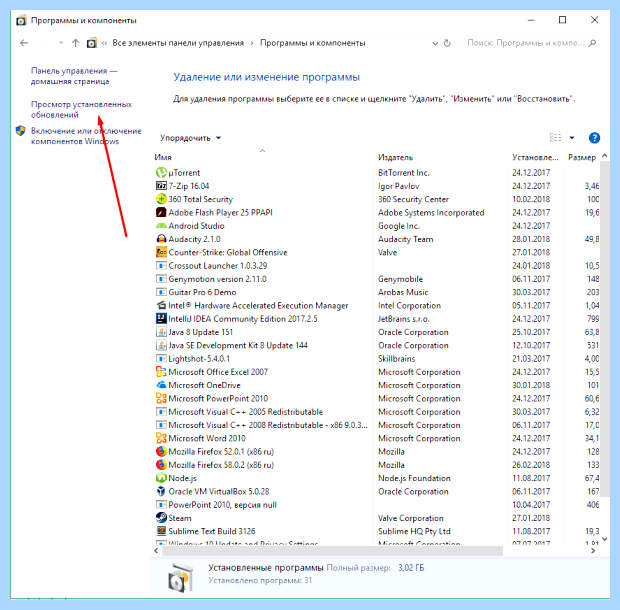Click the Microsoft Word 2010 icon
This screenshot has height=610, width=620.
click(x=161, y=438)
